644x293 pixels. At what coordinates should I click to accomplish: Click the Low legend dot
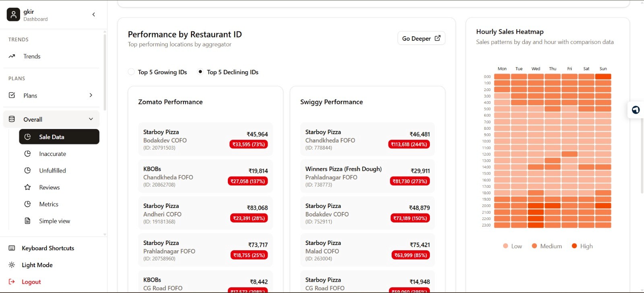coord(506,246)
